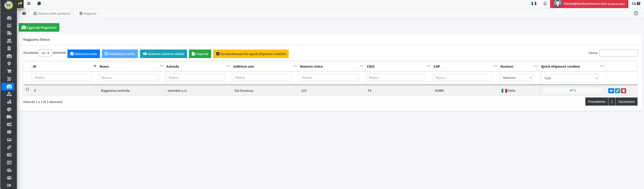Screen dimensions: 644x189
Task: Click the blue eye view icon in row
Action: [611, 91]
